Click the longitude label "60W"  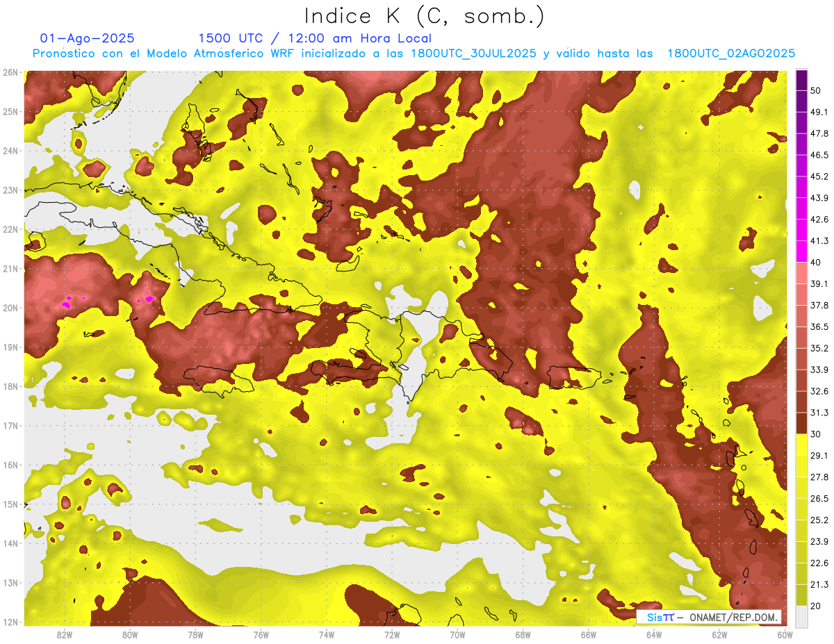click(x=785, y=634)
